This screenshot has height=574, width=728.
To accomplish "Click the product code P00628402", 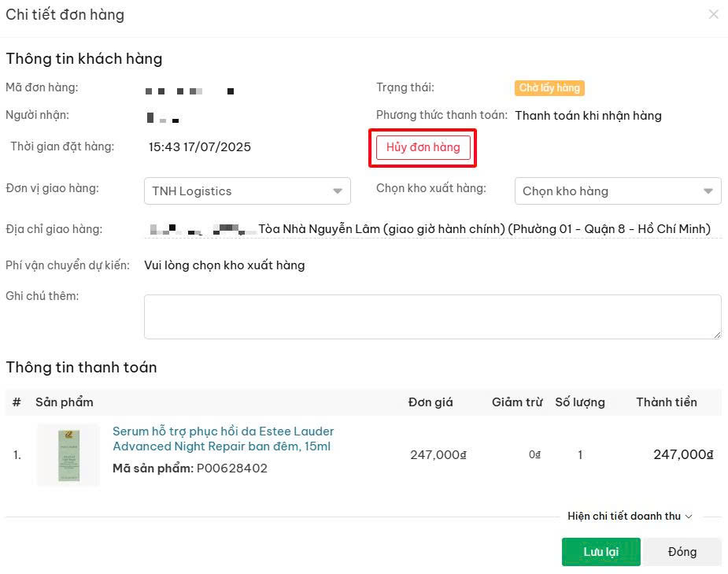I will [232, 468].
